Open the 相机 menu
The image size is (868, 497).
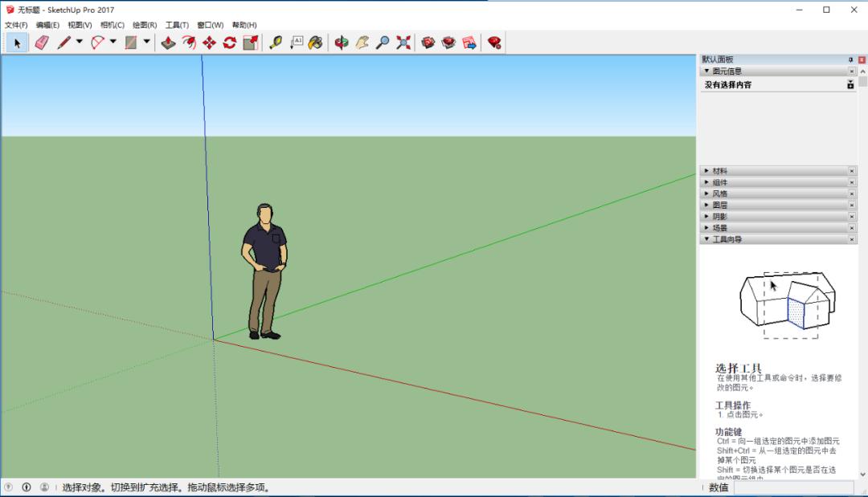[x=111, y=25]
